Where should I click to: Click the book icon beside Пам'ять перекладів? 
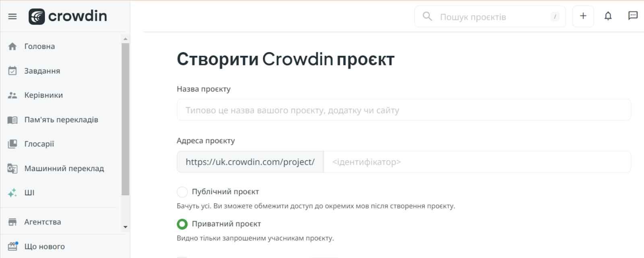tap(12, 120)
